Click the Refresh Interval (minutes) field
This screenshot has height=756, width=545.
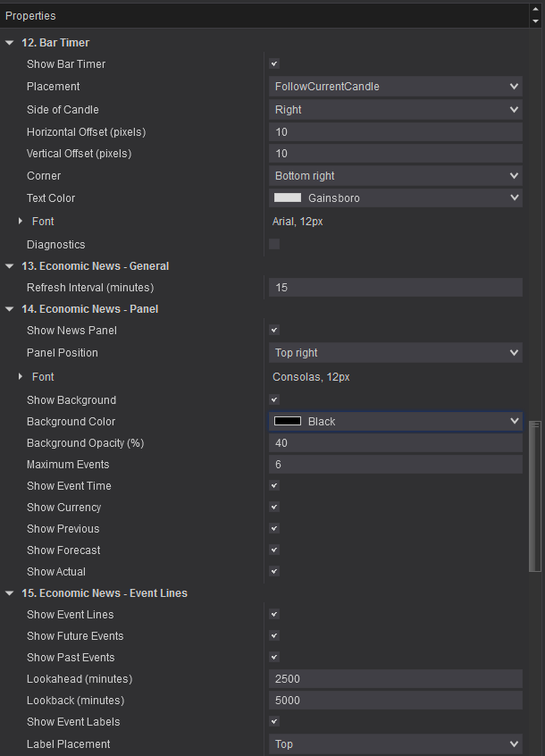(396, 288)
